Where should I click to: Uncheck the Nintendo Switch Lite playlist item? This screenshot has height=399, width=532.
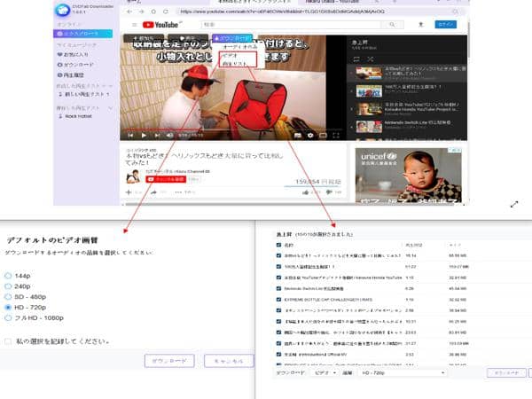278,288
